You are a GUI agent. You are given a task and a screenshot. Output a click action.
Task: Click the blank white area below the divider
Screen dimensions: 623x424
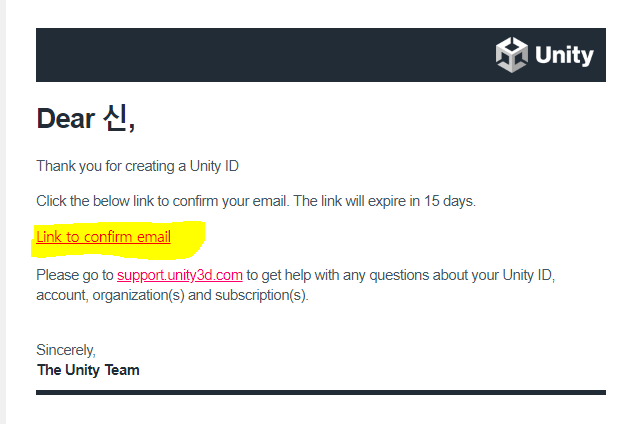pyautogui.click(x=320, y=410)
